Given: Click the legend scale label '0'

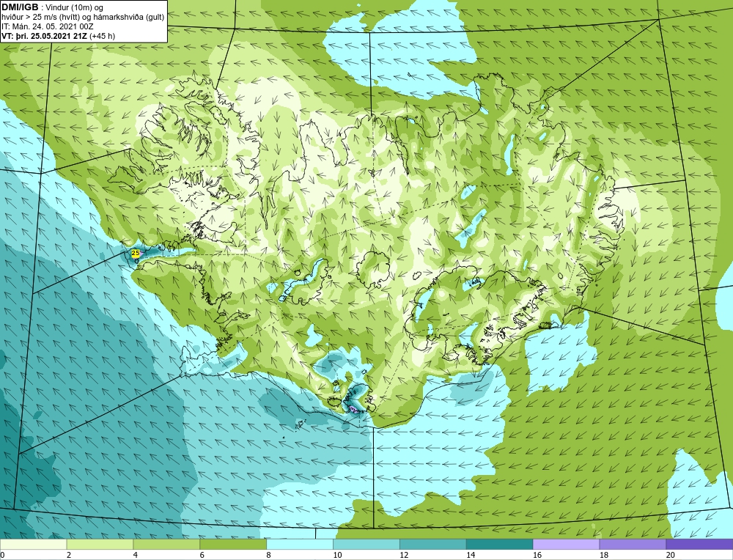Looking at the screenshot, I should (x=2, y=556).
